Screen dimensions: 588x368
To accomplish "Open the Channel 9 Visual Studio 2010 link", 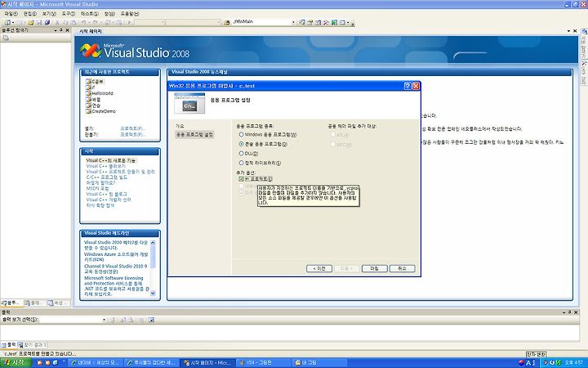I will pyautogui.click(x=116, y=268).
